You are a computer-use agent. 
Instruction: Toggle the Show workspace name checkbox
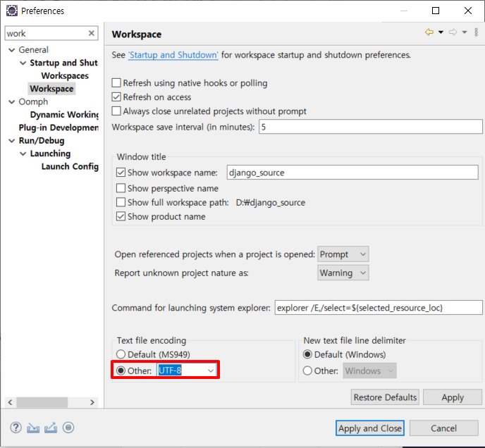point(121,172)
